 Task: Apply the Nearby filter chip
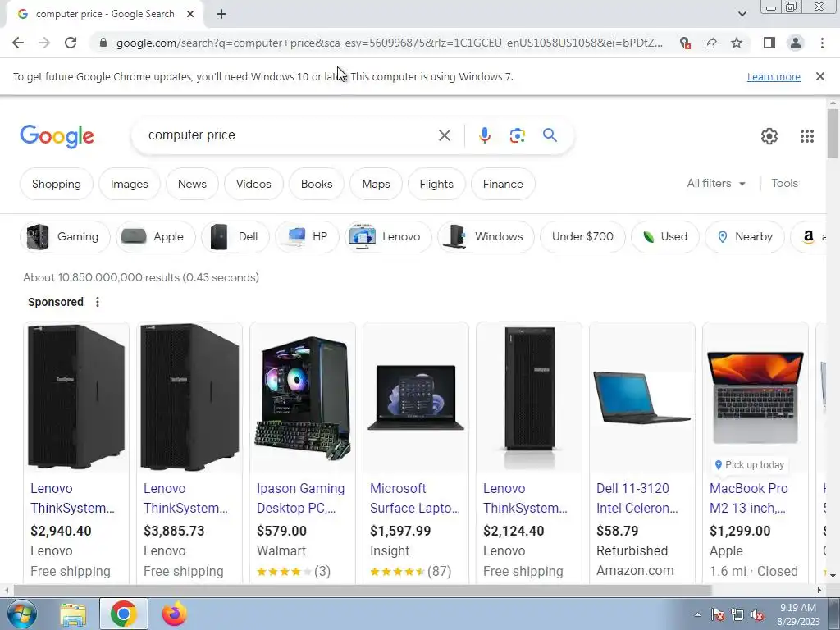[745, 237]
